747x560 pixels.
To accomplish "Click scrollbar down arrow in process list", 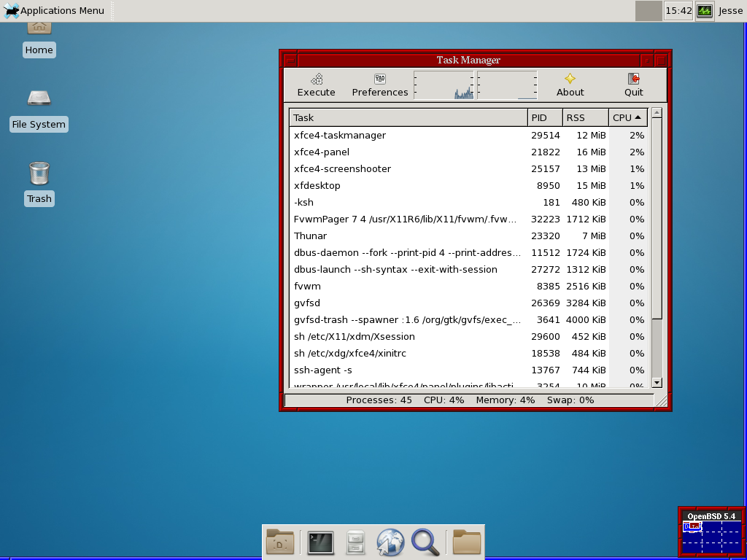I will [657, 382].
